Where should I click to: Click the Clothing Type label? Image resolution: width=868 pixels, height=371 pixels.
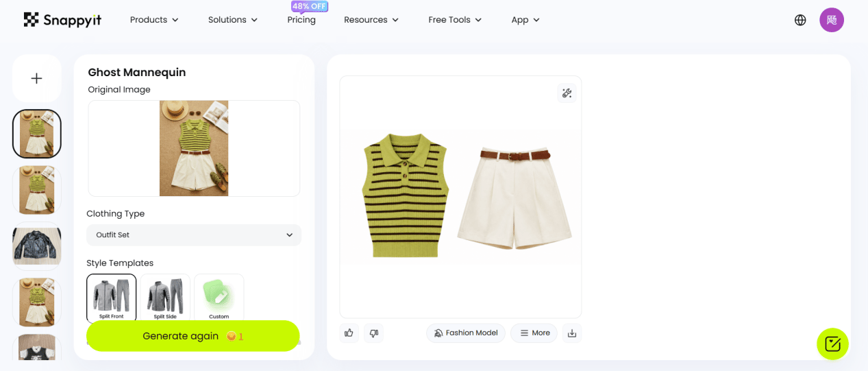[x=116, y=213]
